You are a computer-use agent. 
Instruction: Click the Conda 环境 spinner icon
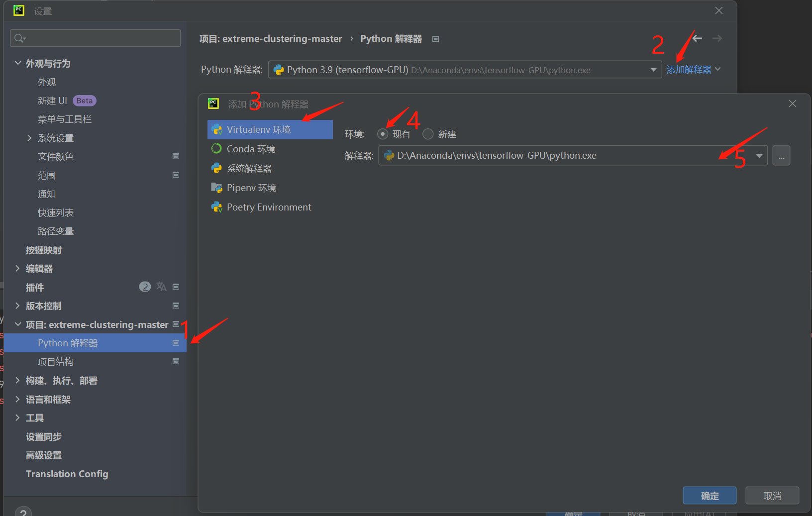(x=216, y=149)
